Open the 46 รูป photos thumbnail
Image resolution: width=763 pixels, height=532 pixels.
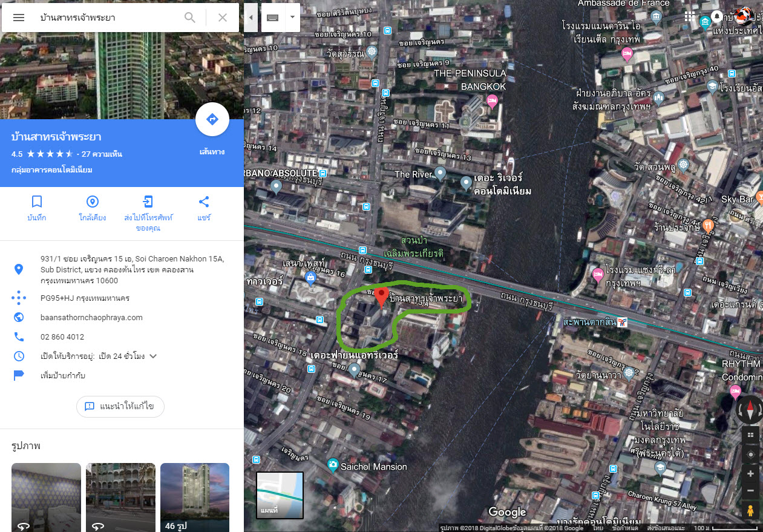pos(195,497)
